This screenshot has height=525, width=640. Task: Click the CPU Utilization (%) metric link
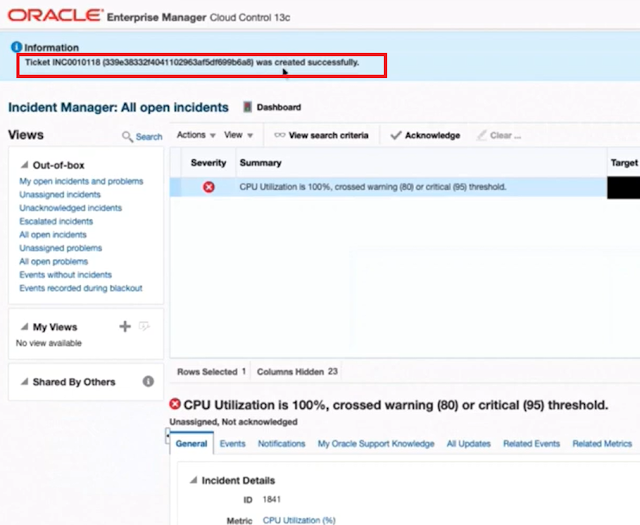click(299, 520)
